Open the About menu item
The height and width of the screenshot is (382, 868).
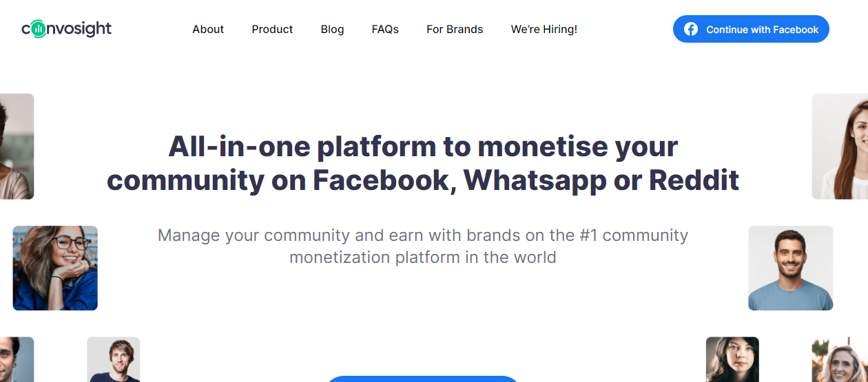pos(208,29)
